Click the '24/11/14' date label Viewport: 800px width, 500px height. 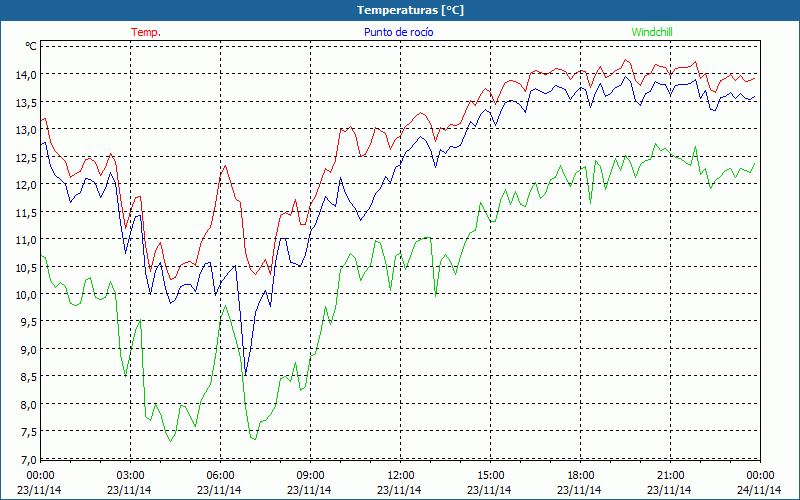click(x=759, y=490)
